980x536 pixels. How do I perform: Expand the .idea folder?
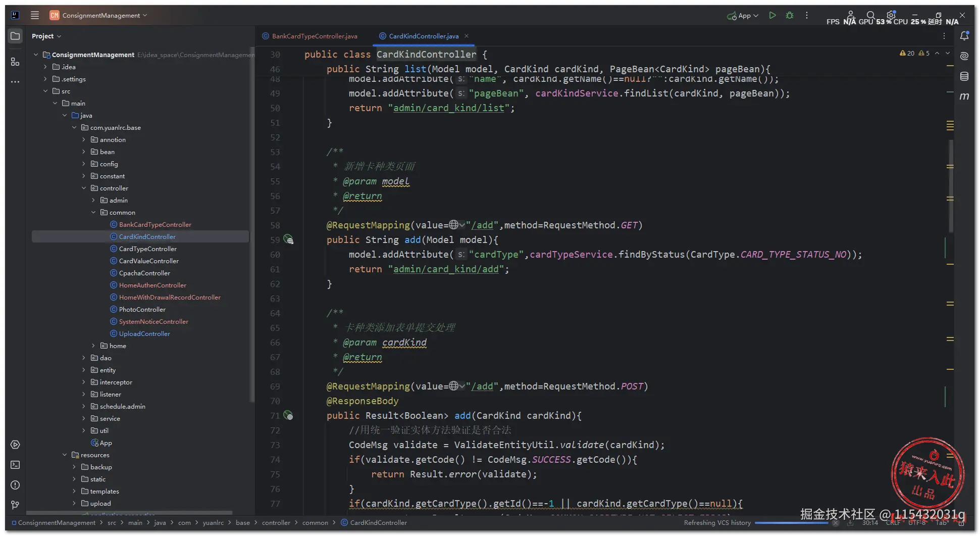[45, 67]
